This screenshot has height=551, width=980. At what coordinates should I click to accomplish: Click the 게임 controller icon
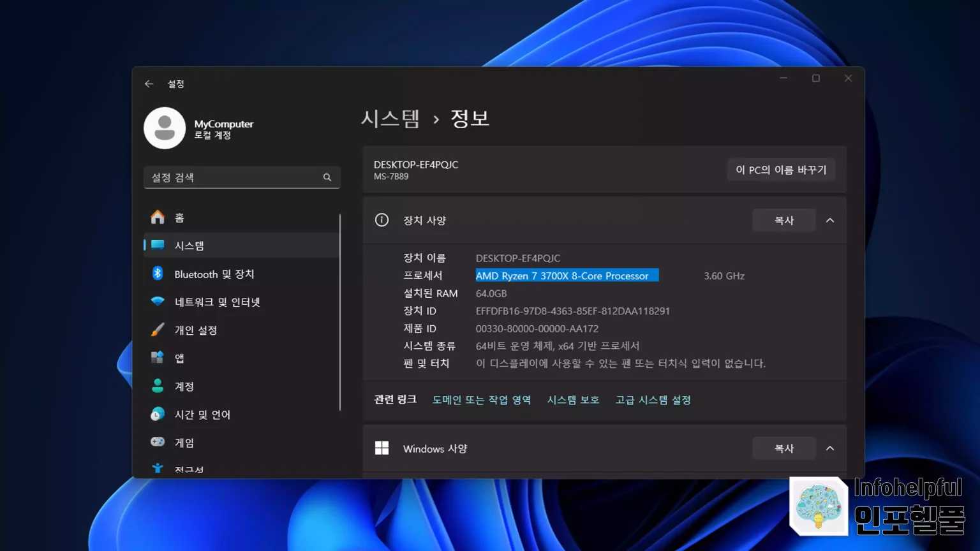(x=158, y=441)
